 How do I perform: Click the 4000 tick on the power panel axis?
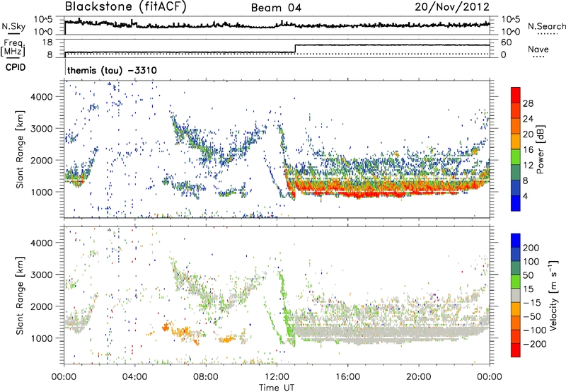[x=41, y=97]
